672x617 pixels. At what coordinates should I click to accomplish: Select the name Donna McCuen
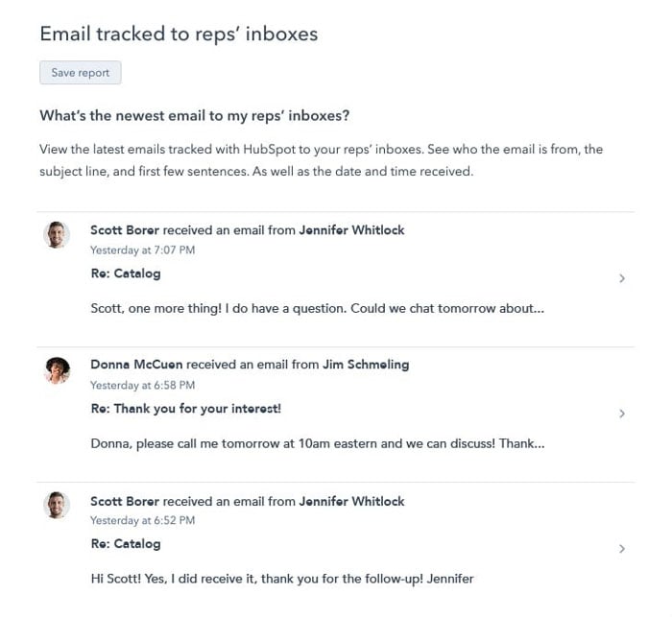click(x=136, y=365)
